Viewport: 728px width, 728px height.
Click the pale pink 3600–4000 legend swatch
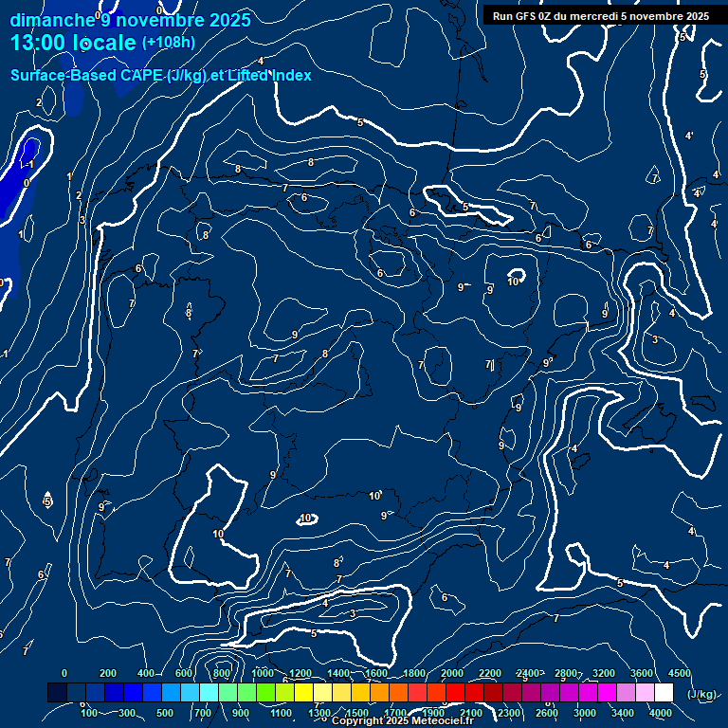[x=645, y=692]
